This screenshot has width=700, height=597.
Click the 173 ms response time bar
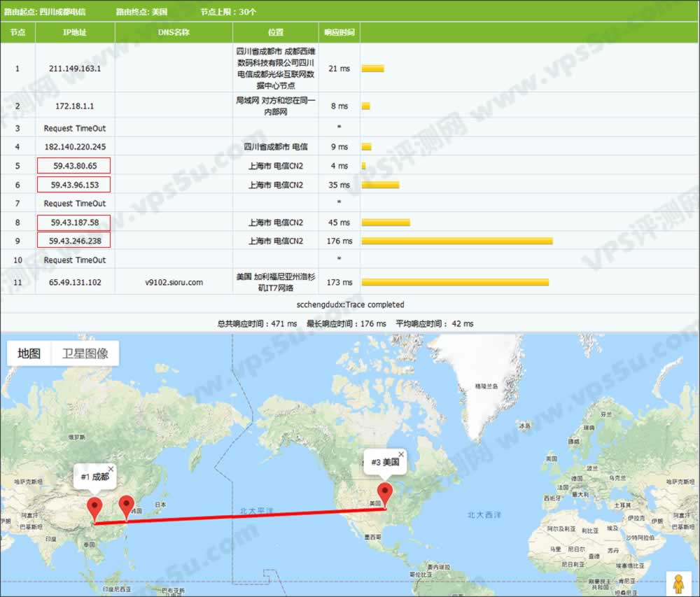coord(454,283)
